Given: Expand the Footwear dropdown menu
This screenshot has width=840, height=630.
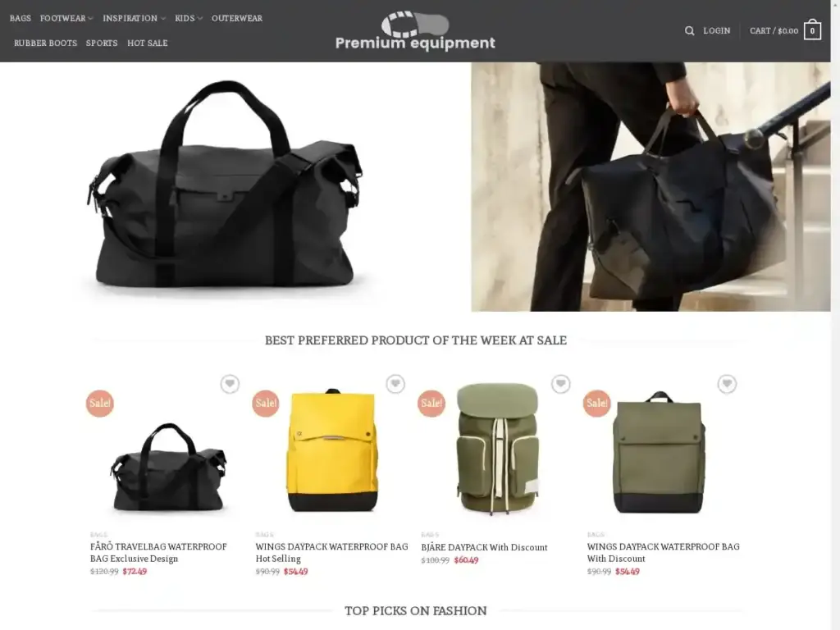Looking at the screenshot, I should pyautogui.click(x=66, y=18).
